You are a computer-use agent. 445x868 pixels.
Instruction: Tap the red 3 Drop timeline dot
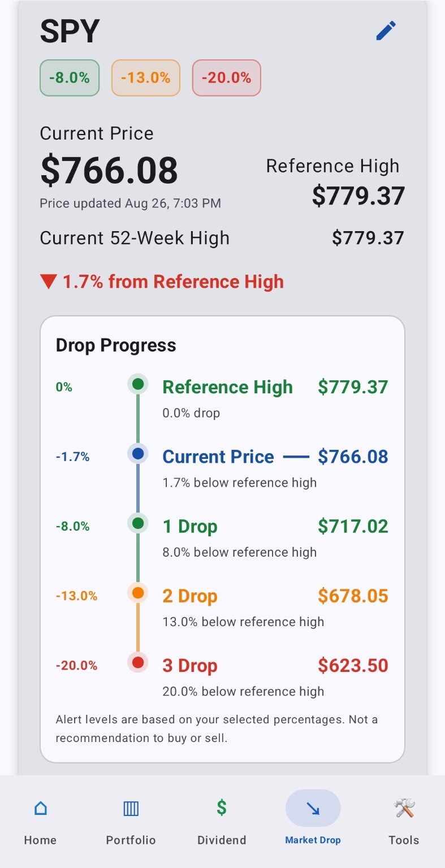point(138,662)
